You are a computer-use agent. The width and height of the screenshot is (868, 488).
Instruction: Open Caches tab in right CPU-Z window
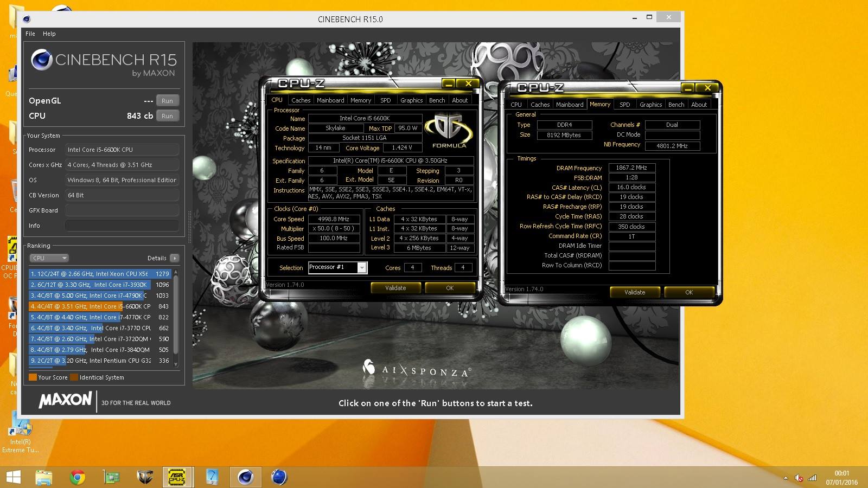pos(540,105)
